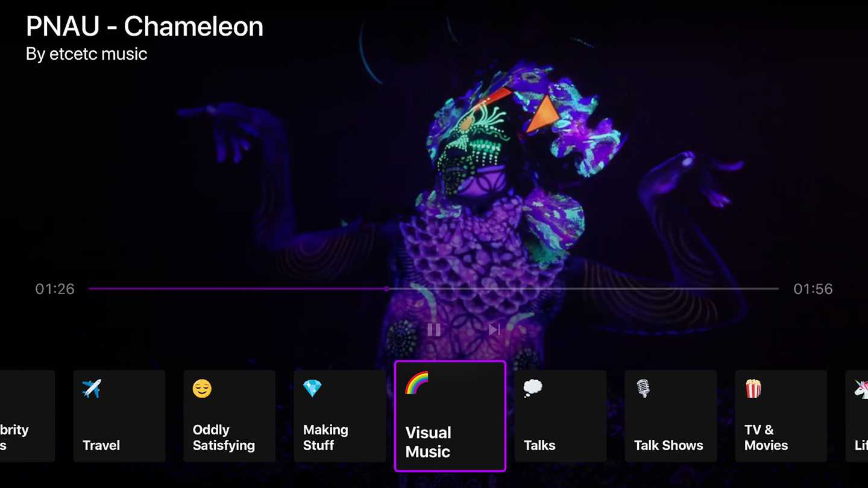Click the studio microphone icon
Screen dimensions: 868x488
(643, 389)
